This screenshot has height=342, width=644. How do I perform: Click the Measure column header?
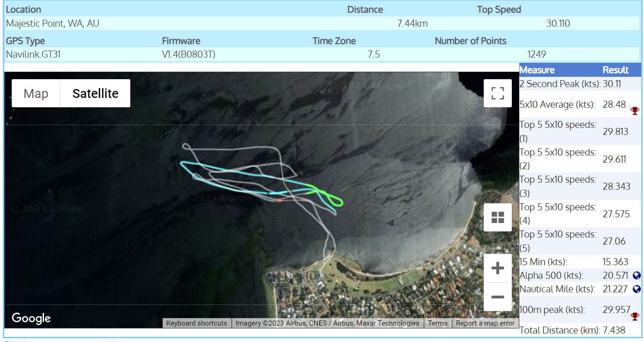(537, 70)
